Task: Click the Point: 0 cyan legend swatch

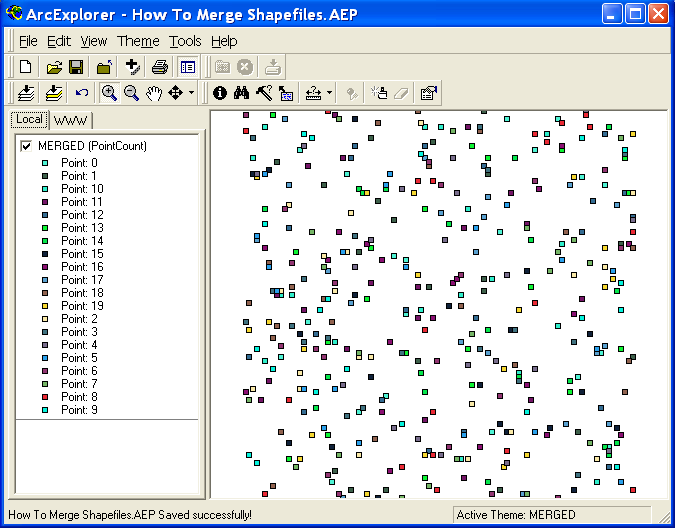Action: (45, 163)
